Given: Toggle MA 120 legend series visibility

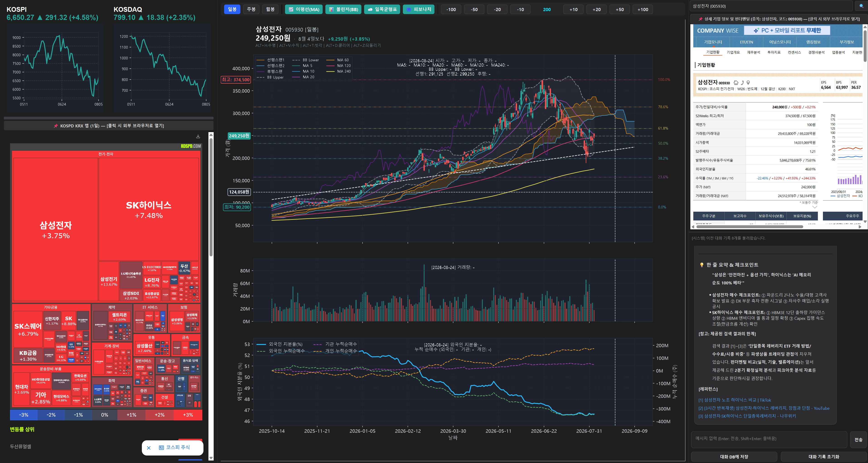Looking at the screenshot, I should [x=339, y=66].
